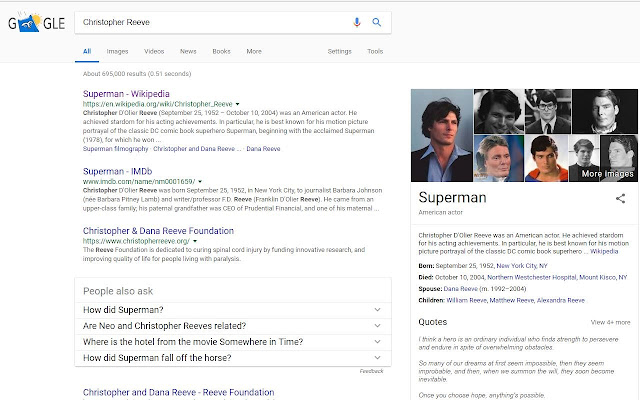
Task: Open dropdown arrow next to IMDb URL
Action: pyautogui.click(x=200, y=182)
